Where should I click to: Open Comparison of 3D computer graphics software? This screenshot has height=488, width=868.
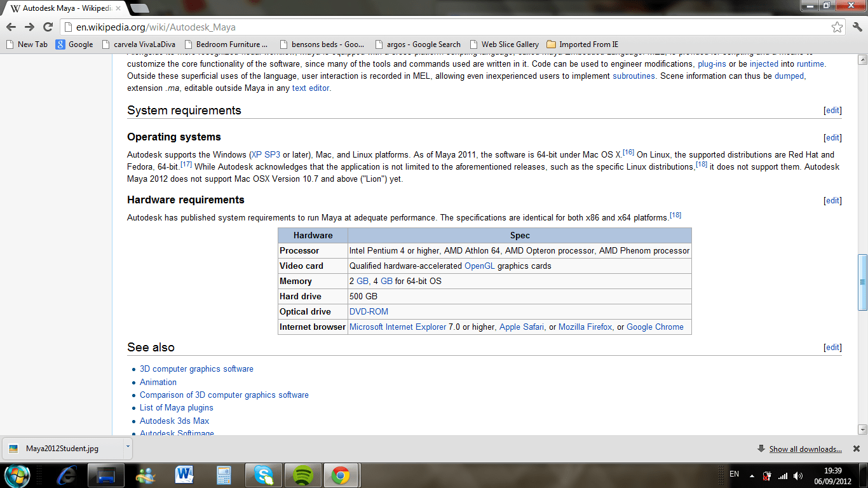click(x=224, y=395)
